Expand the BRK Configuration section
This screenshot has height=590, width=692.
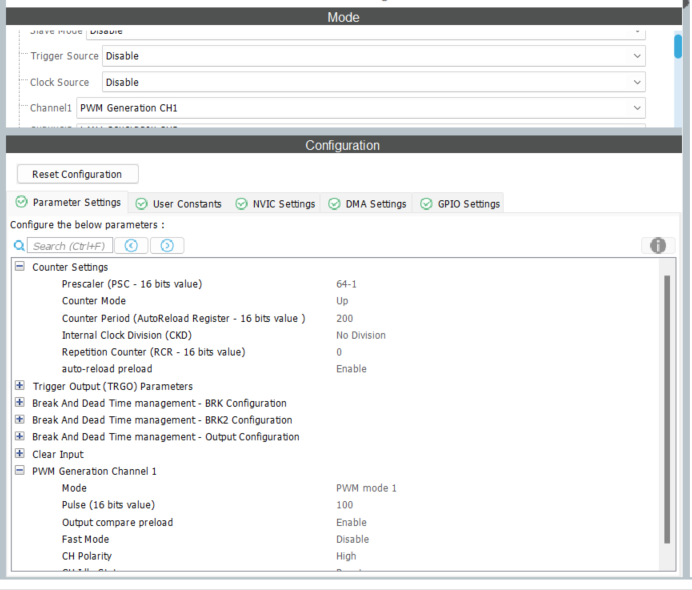point(19,402)
